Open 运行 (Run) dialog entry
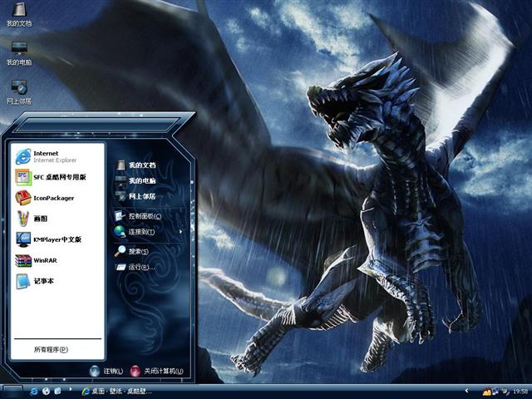Image resolution: width=532 pixels, height=399 pixels. 140,267
